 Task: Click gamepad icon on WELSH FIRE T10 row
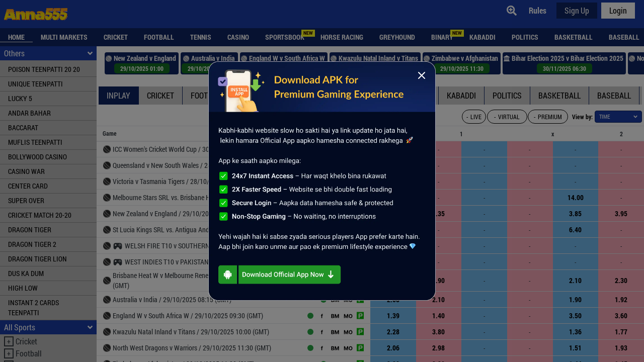[x=117, y=246]
